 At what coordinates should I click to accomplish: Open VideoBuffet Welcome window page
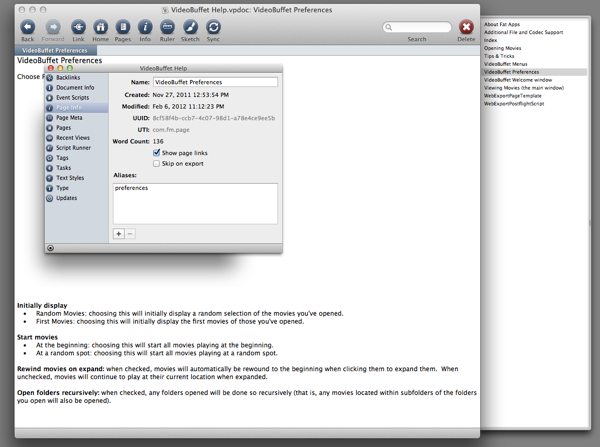[518, 80]
